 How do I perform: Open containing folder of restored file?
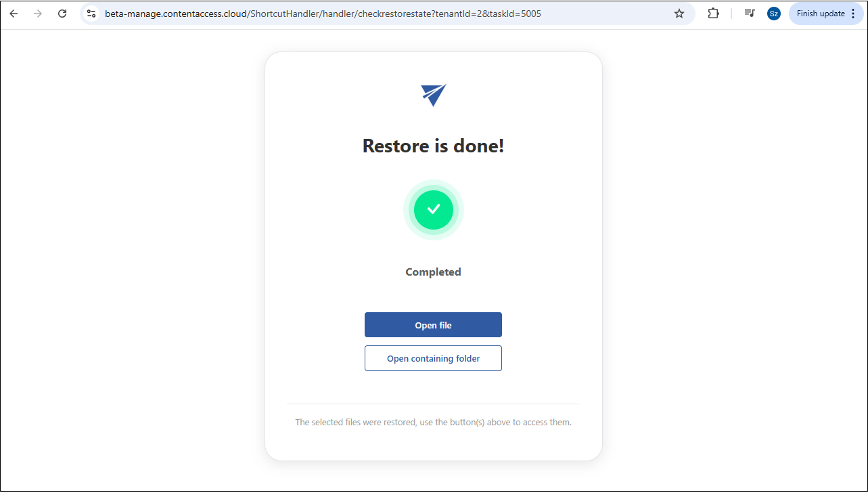point(433,358)
